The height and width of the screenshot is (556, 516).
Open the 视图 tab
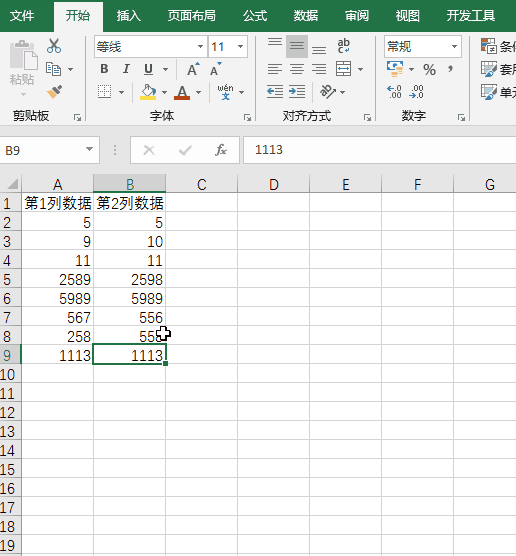coord(408,16)
